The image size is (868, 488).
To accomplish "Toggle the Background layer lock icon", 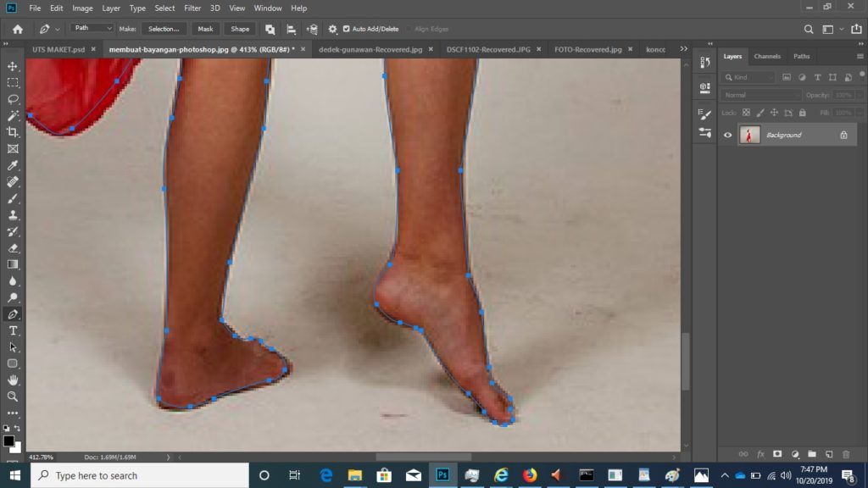I will point(843,135).
